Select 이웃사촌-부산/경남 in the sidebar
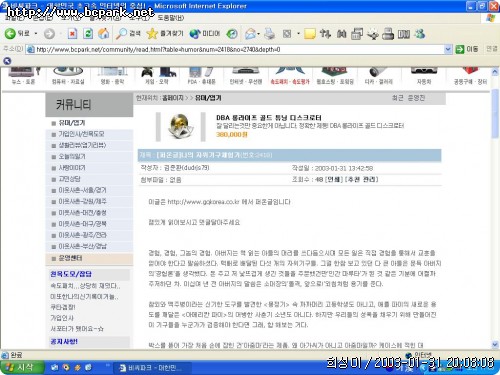This screenshot has width=500, height=375. click(82, 246)
